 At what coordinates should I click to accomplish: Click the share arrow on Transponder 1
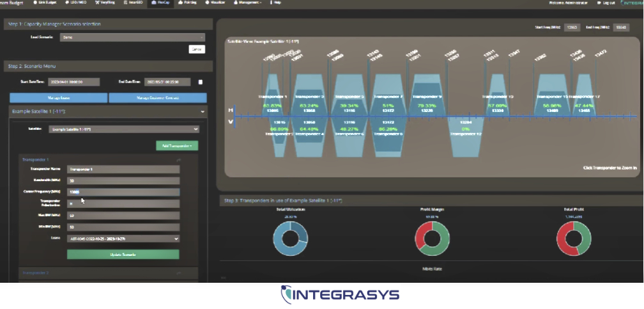(x=178, y=160)
